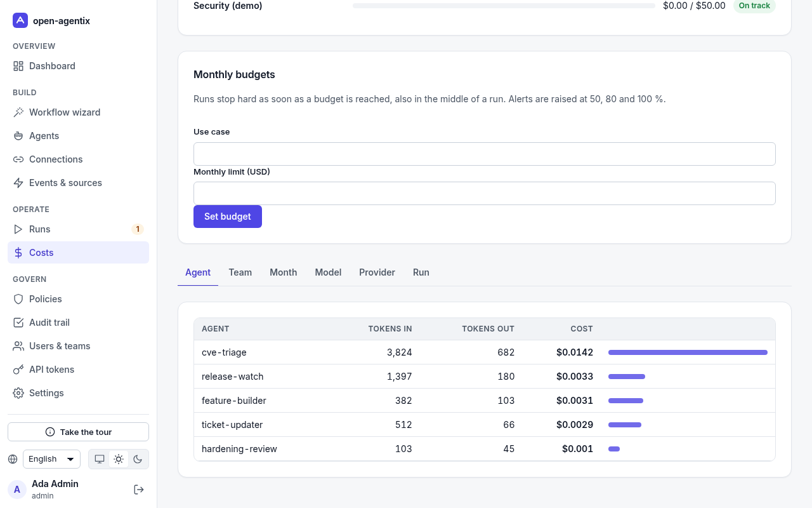Switch to the Month tab
The image size is (812, 508).
pos(284,272)
